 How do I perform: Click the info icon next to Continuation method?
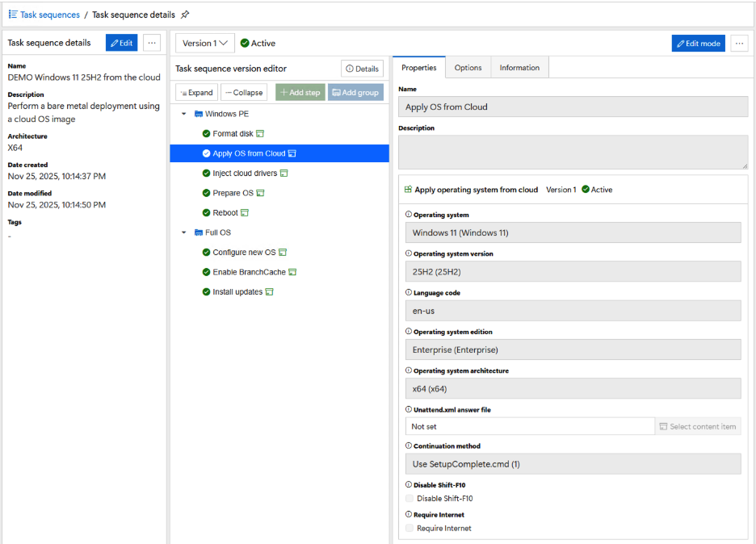coord(408,446)
